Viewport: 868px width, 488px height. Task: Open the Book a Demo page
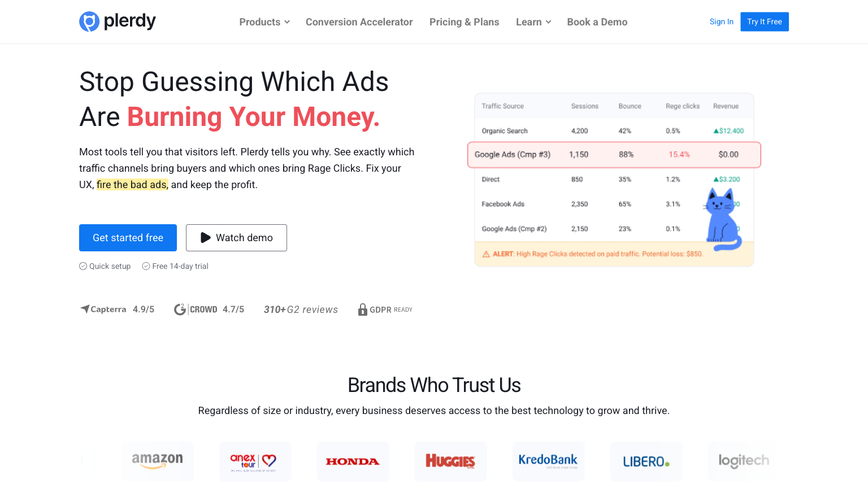597,22
